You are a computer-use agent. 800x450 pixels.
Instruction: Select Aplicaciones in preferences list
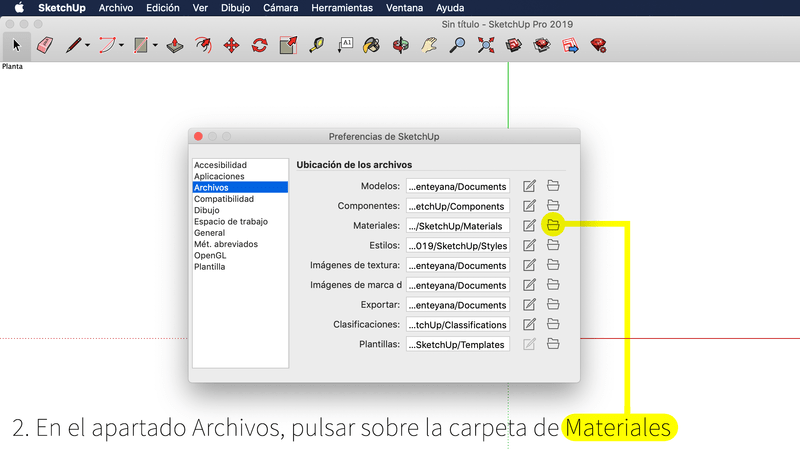(240, 176)
